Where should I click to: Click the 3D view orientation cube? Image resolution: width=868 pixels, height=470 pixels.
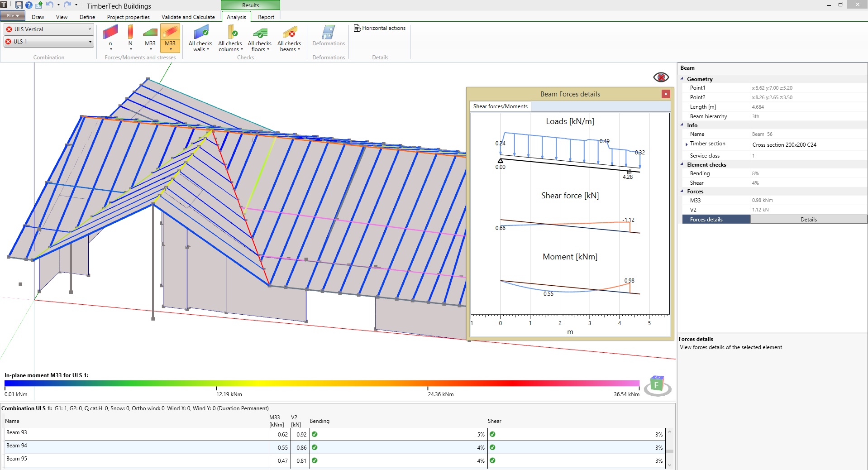click(x=657, y=385)
